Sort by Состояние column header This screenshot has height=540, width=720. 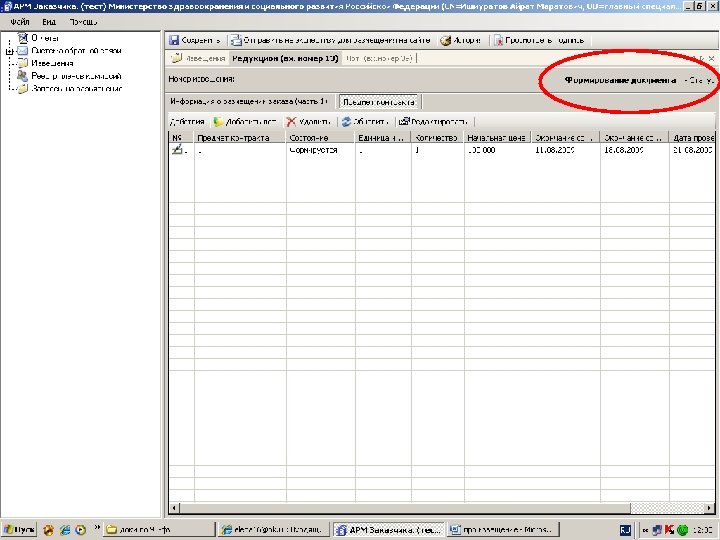[x=321, y=137]
